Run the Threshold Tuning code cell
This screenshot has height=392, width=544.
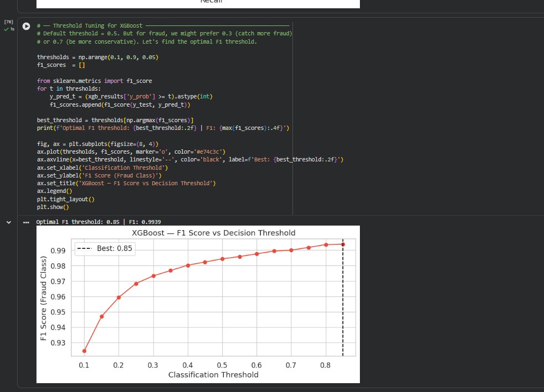tap(25, 27)
